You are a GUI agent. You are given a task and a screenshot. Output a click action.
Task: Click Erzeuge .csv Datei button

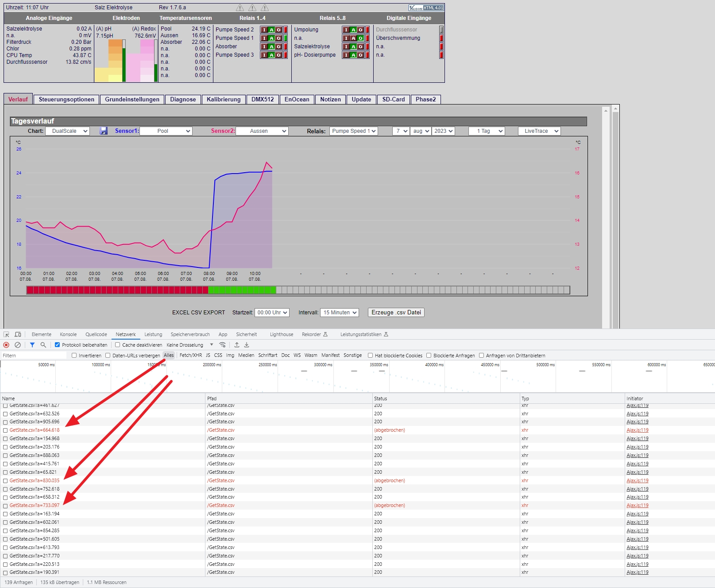[x=396, y=313]
